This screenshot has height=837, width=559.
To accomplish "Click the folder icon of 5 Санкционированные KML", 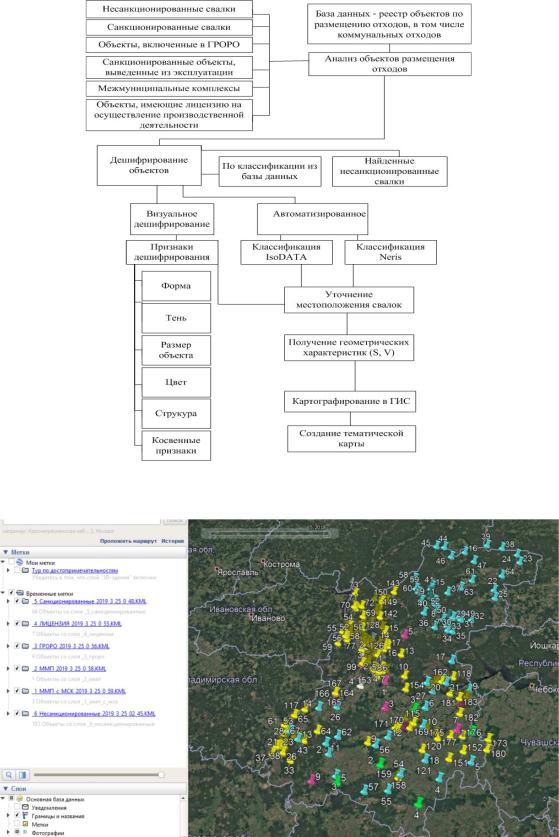I will click(x=25, y=601).
